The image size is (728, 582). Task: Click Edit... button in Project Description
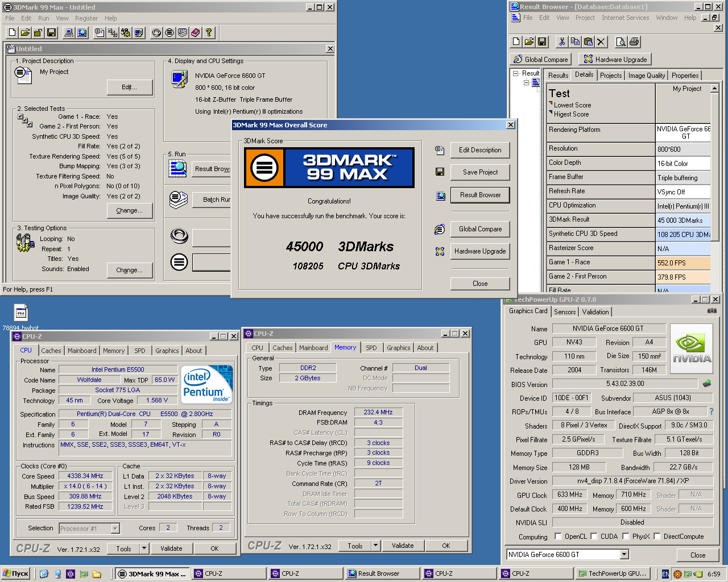coord(130,87)
